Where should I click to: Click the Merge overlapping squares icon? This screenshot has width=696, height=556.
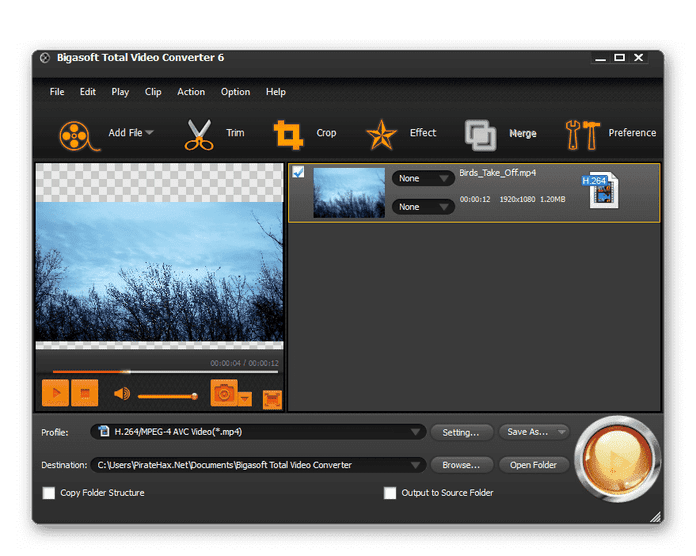480,135
